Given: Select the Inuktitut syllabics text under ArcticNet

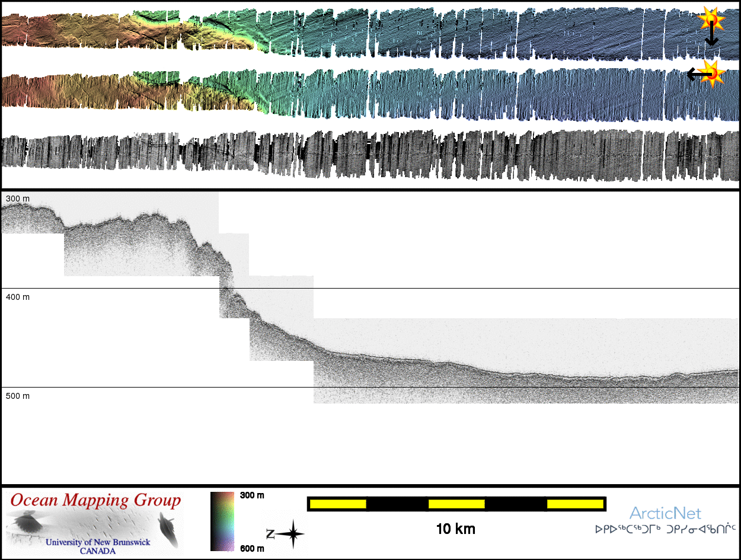Looking at the screenshot, I should 665,529.
